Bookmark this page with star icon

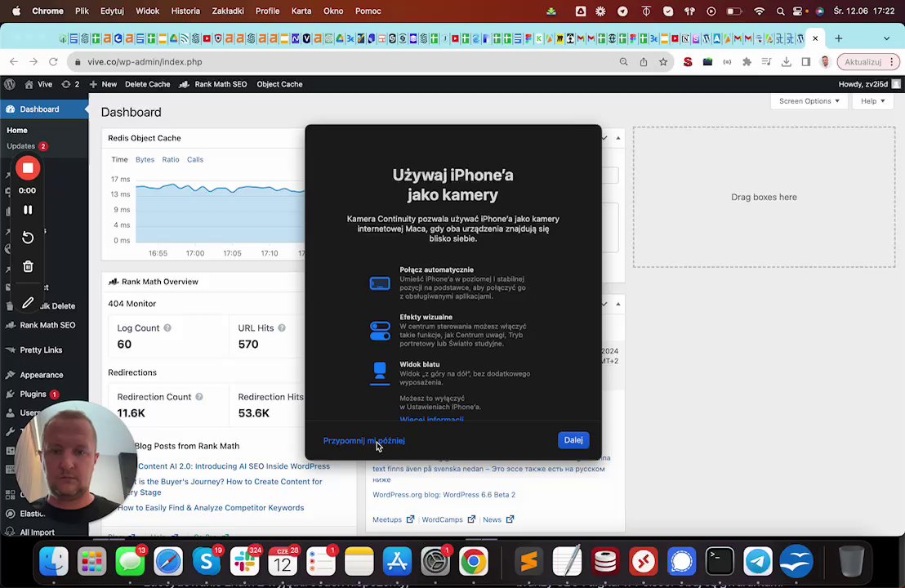pos(663,62)
